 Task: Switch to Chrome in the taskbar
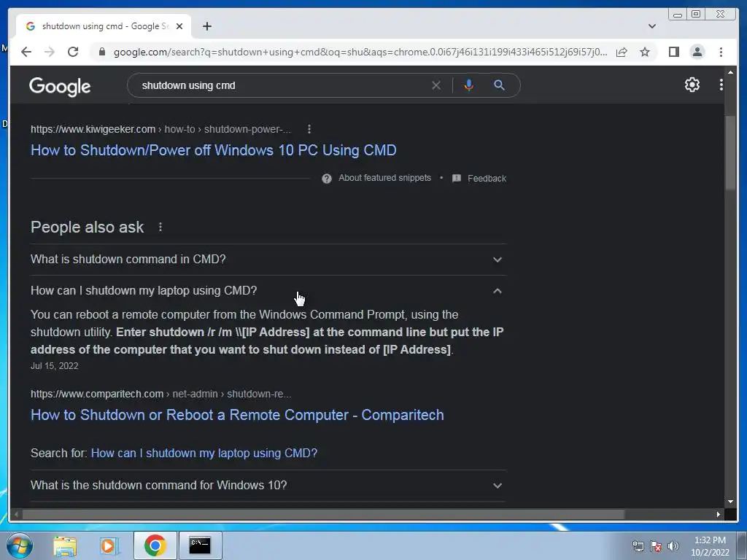155,545
